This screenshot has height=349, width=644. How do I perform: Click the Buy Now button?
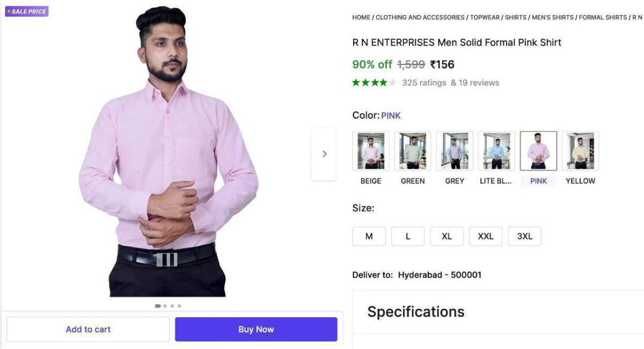(256, 329)
